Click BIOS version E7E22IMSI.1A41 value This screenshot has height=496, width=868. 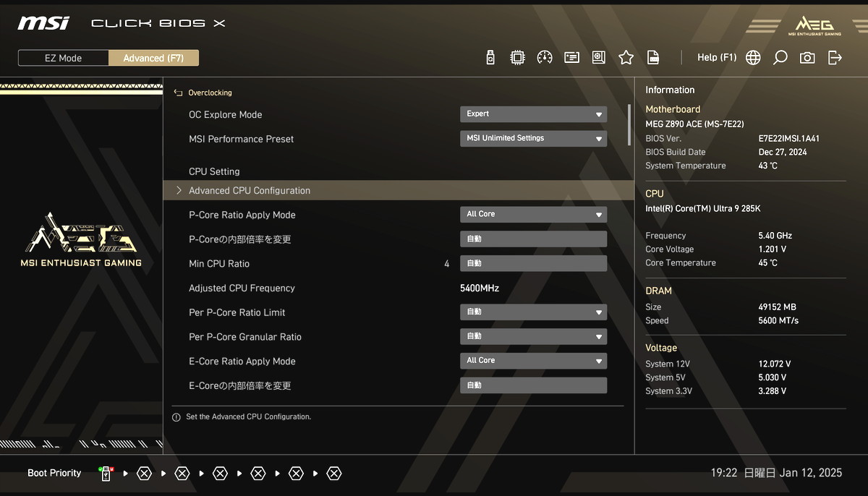[789, 139]
